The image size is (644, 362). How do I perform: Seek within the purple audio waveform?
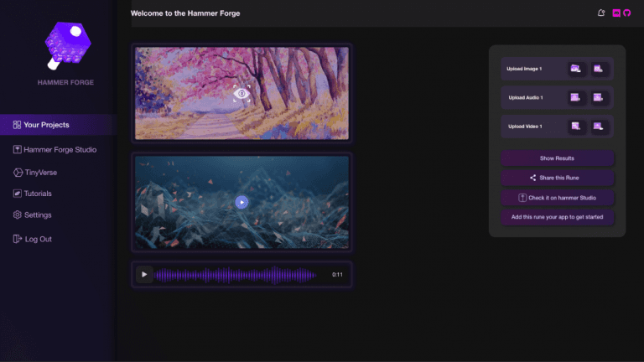[236, 275]
